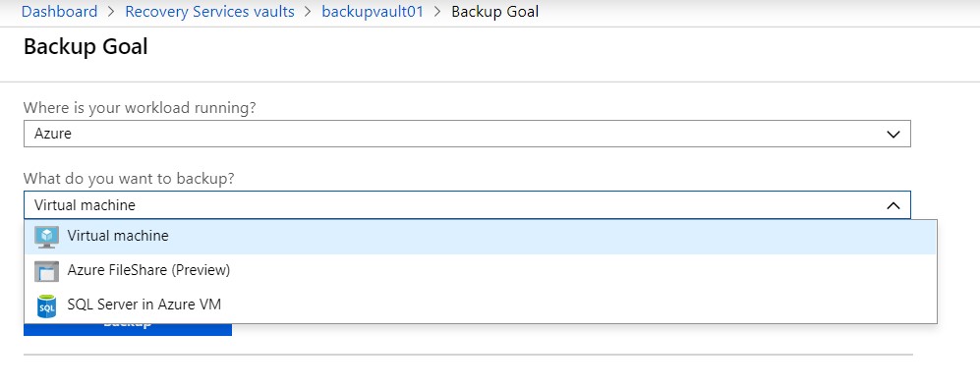This screenshot has height=389, width=980.
Task: Pick SQL Server in Azure VM option
Action: pyautogui.click(x=480, y=306)
